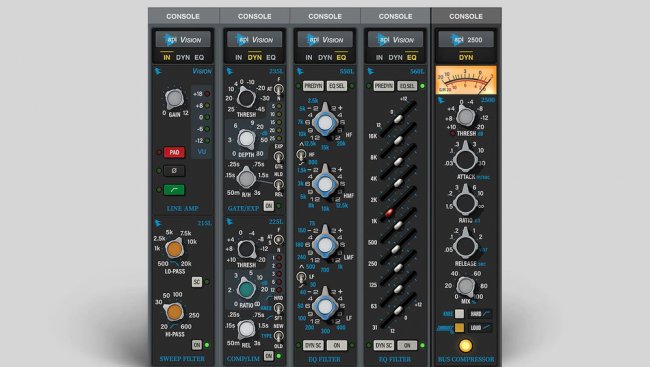Click the yellow power button on Bus Compressor

pyautogui.click(x=466, y=345)
